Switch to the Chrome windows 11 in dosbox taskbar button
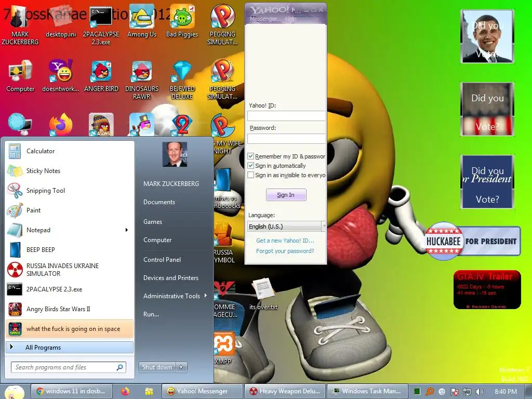The image size is (532, 399). click(x=71, y=391)
